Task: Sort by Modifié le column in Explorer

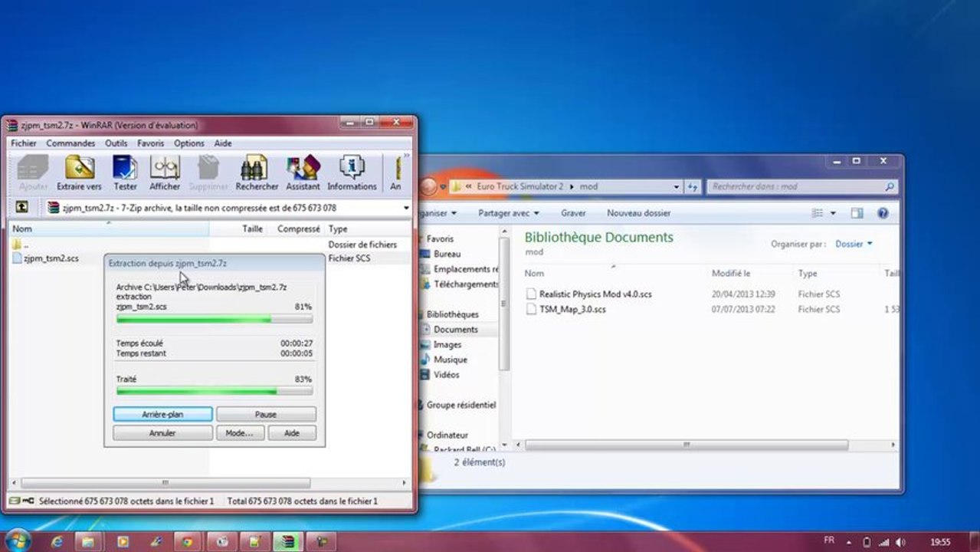Action: pyautogui.click(x=730, y=273)
